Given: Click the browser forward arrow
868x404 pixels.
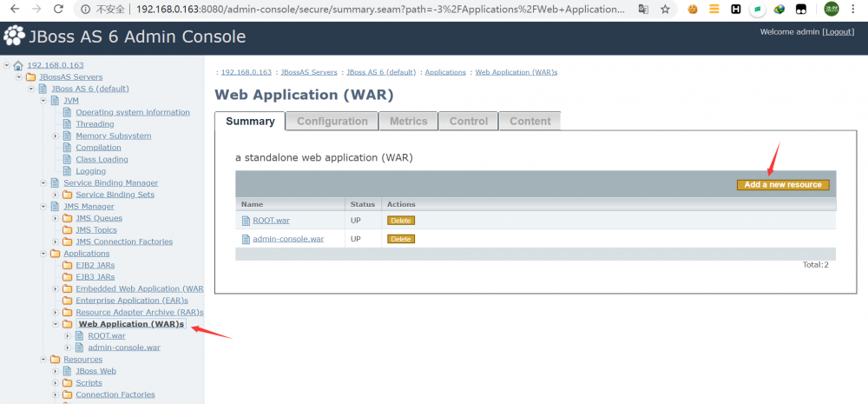Looking at the screenshot, I should [36, 10].
